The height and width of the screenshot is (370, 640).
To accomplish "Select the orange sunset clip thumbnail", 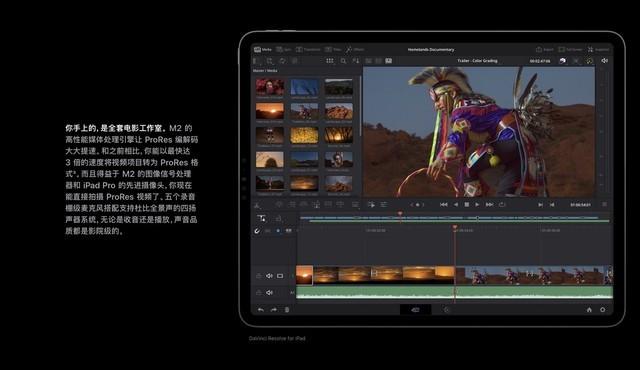I will coord(270,111).
